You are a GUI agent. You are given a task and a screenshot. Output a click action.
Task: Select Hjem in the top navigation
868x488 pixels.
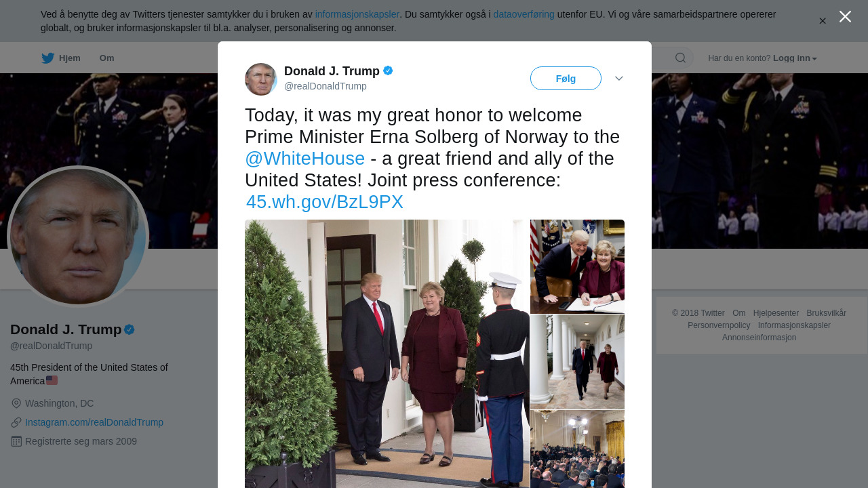coord(61,58)
